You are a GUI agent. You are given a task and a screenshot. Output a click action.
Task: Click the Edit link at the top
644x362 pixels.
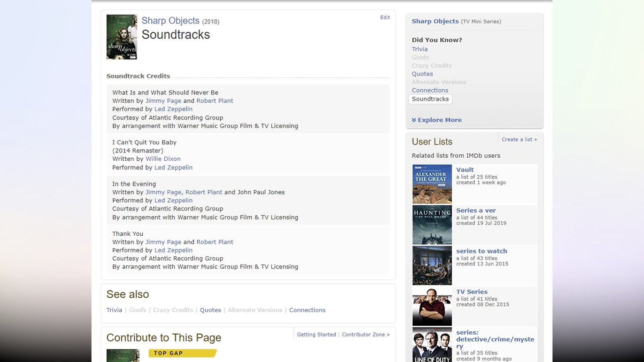385,17
